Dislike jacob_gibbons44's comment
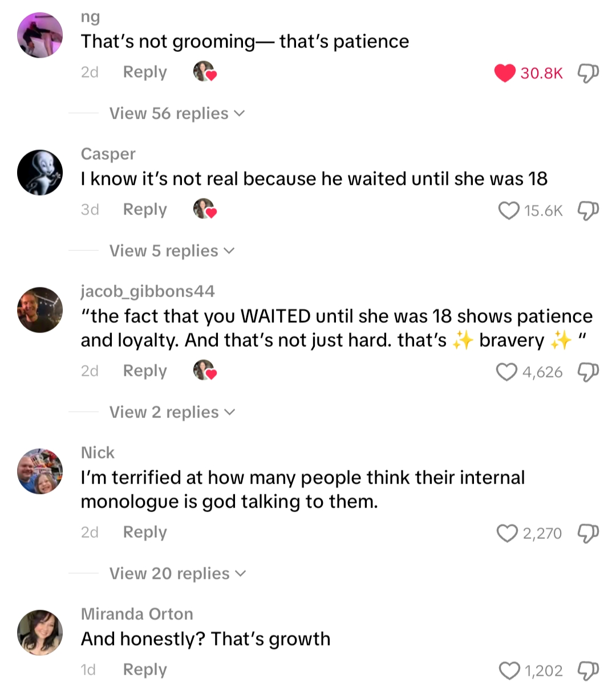The width and height of the screenshot is (616, 698). coord(588,372)
